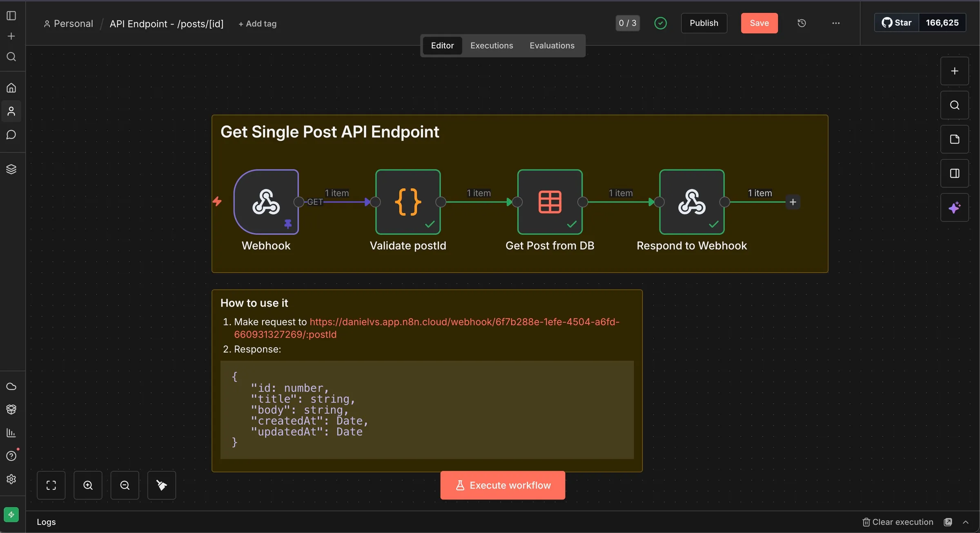Click the Save button
980x533 pixels.
pos(759,23)
